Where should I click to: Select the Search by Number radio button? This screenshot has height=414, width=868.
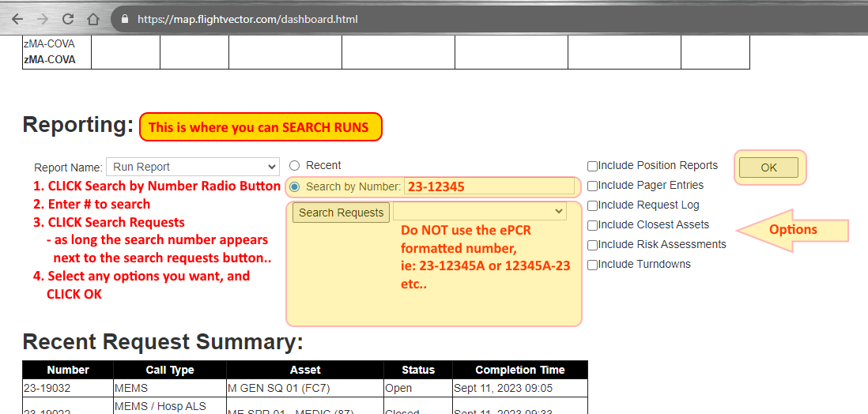click(x=295, y=187)
